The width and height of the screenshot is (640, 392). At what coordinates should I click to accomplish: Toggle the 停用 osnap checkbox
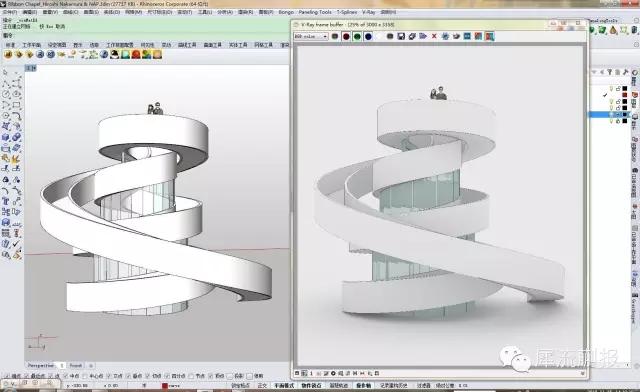pos(249,376)
